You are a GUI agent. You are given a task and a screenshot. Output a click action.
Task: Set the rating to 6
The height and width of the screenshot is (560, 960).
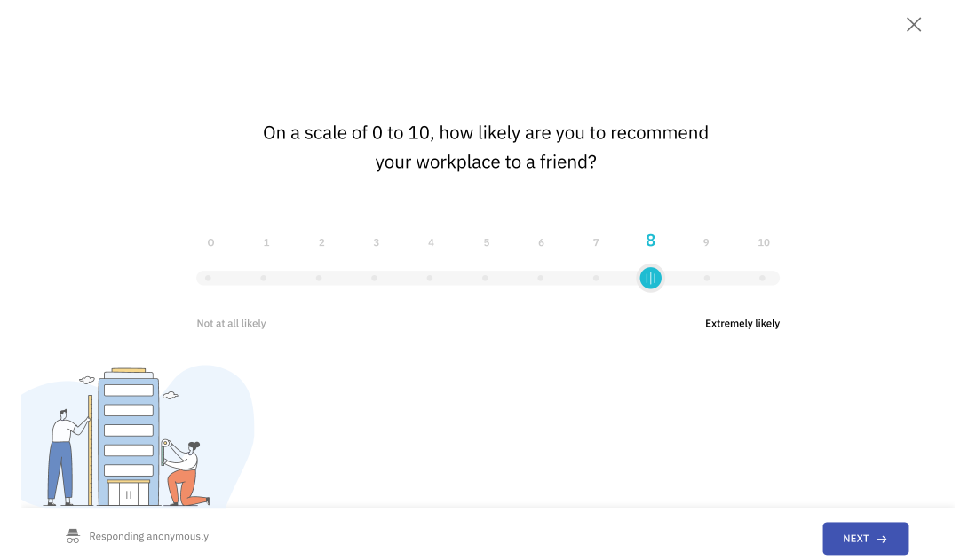(x=541, y=242)
